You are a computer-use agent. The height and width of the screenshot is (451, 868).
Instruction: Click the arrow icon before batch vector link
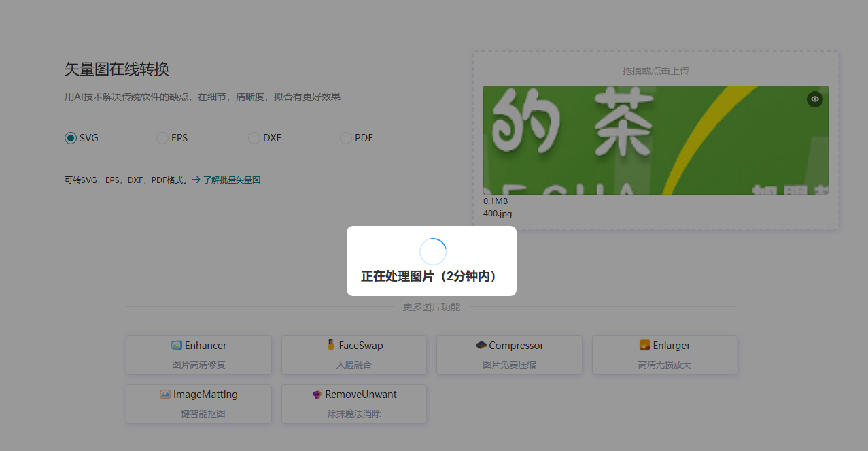click(196, 180)
